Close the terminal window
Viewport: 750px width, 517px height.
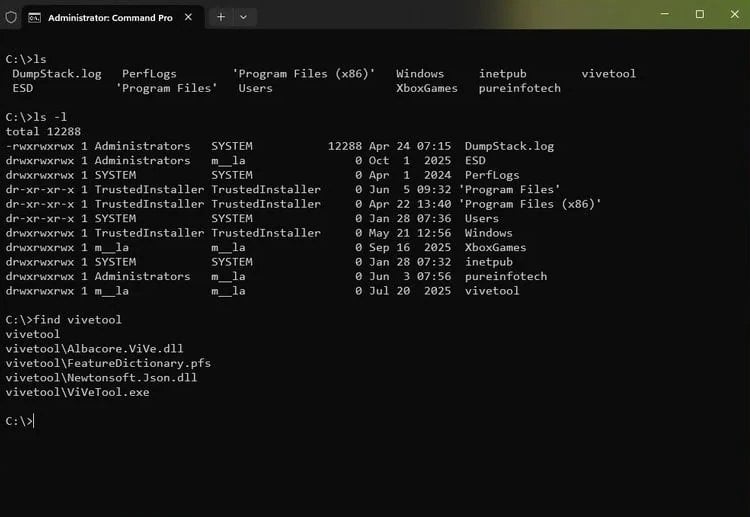[735, 14]
